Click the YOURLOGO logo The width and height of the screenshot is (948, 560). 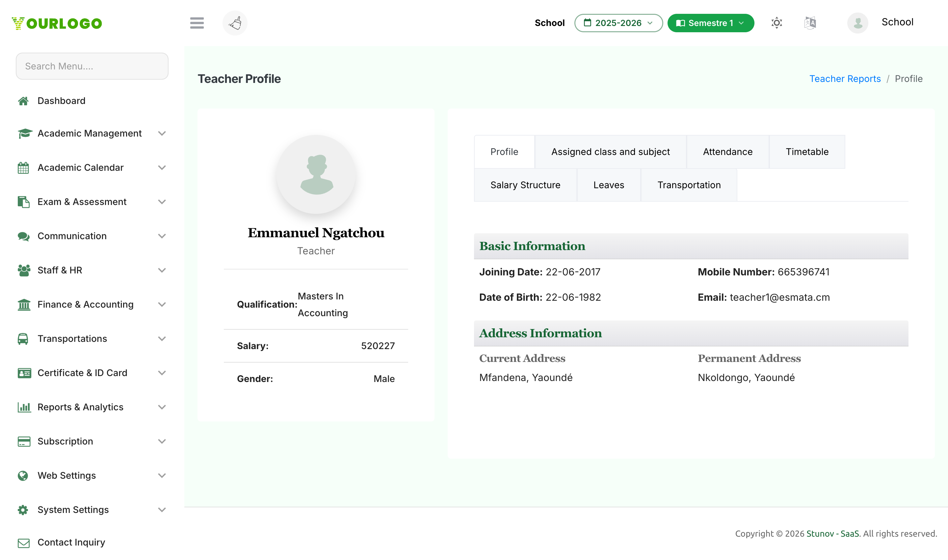click(x=57, y=23)
